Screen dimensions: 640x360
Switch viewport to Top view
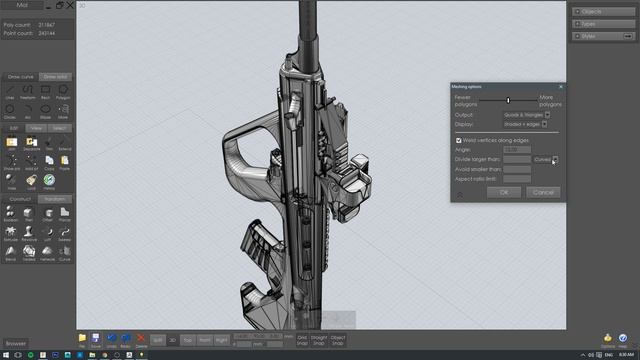[x=188, y=340]
